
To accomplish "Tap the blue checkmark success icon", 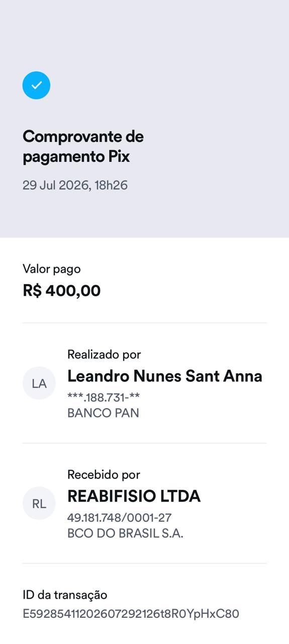I will point(36,85).
